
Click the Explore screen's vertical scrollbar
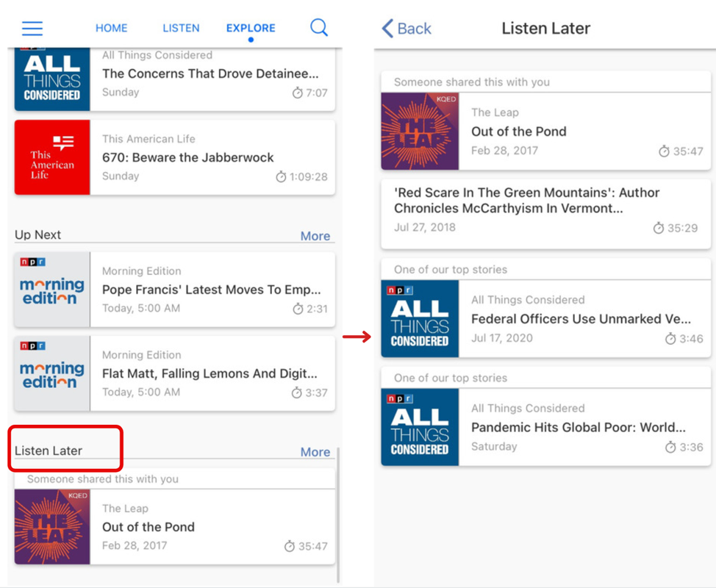pos(338,515)
